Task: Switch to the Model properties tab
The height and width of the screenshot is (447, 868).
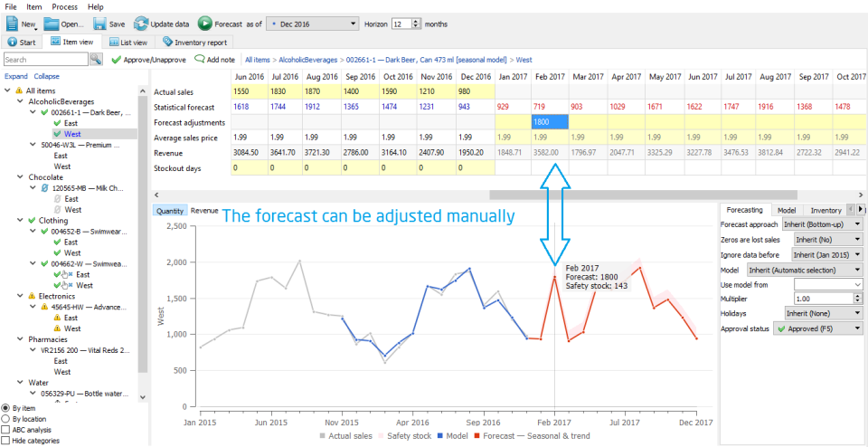Action: tap(787, 210)
